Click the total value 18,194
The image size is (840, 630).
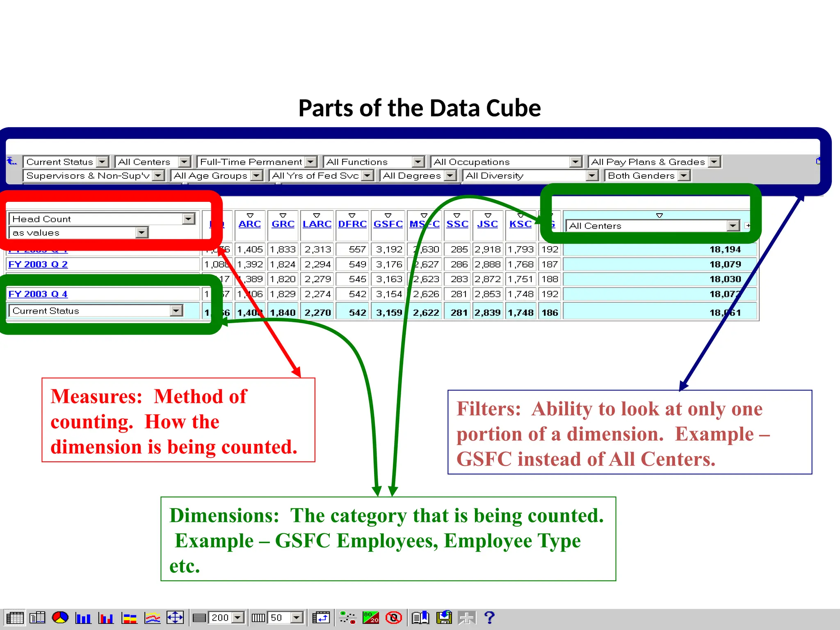pos(725,249)
